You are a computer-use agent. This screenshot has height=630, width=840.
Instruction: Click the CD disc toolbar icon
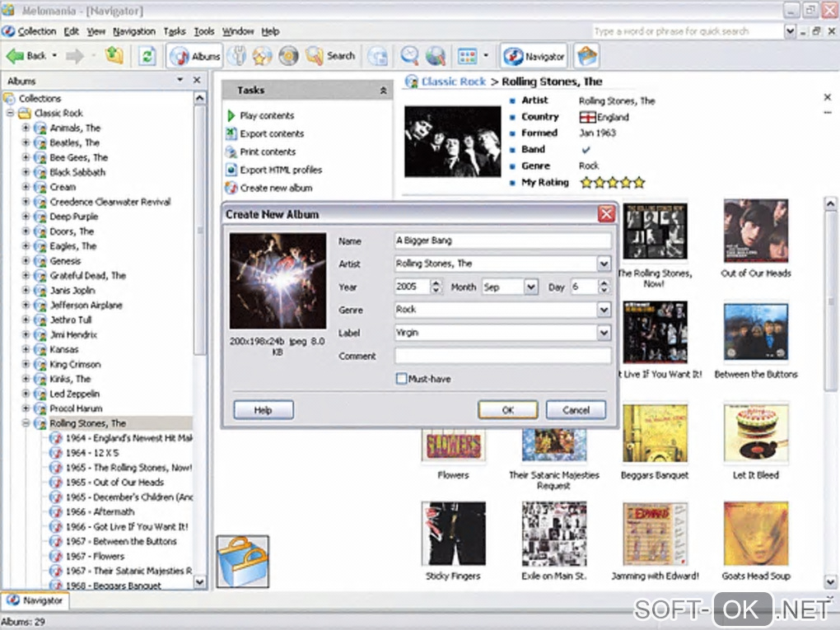point(288,56)
